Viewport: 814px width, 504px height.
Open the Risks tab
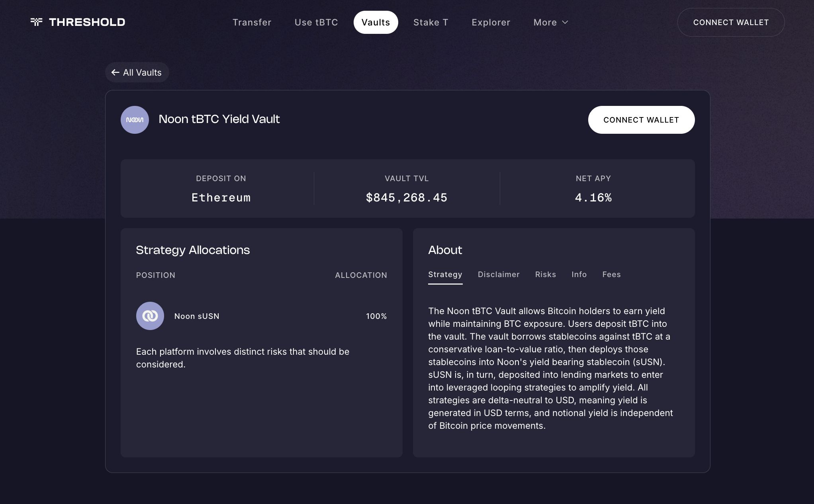pos(545,274)
